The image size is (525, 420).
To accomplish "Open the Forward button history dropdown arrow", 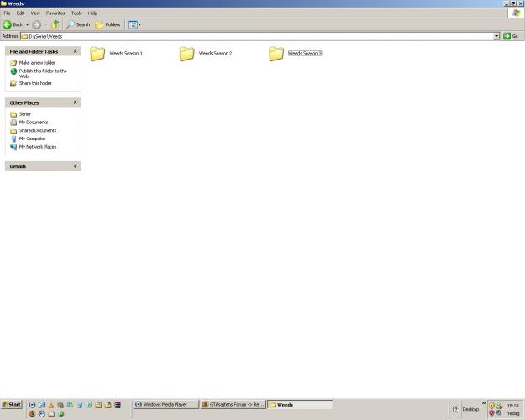I will pos(45,25).
